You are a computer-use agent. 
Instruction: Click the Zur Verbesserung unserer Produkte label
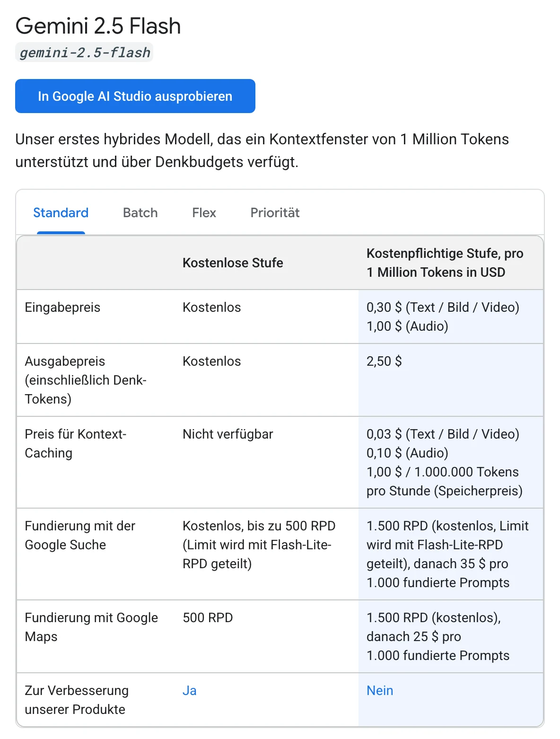(77, 700)
